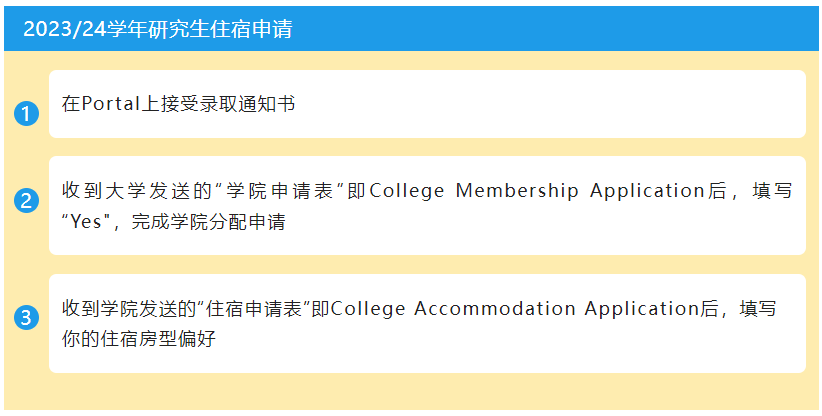Screen dimensions: 822x416
Task: Click the “Yes” text in step two
Action: coord(85,222)
